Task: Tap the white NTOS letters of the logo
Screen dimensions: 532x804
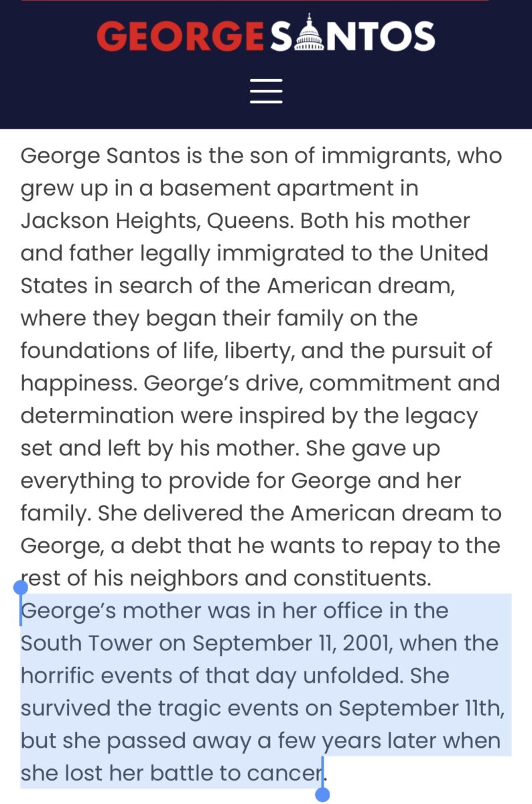Action: [381, 37]
